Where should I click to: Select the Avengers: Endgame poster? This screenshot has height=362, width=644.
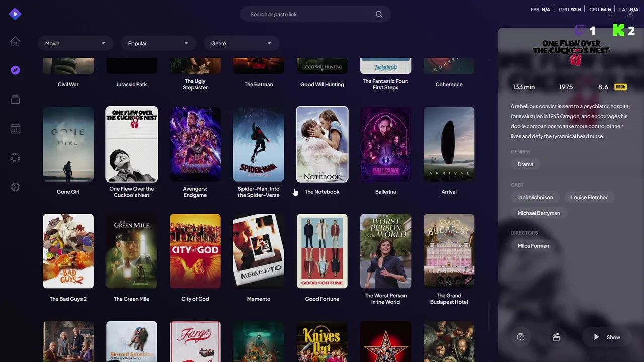point(195,144)
